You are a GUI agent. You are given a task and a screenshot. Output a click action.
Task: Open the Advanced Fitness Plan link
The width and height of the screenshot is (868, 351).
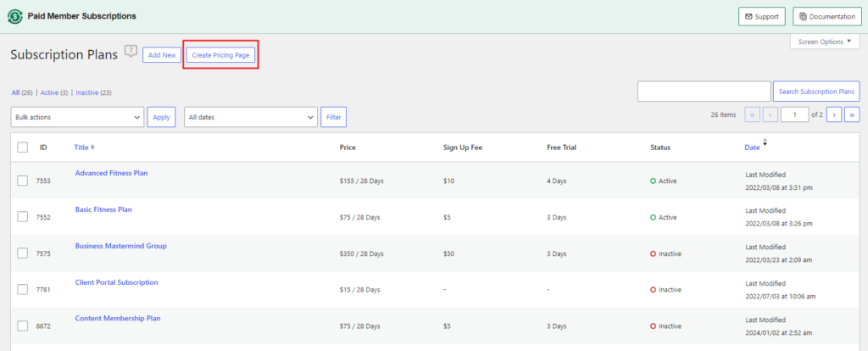point(111,173)
